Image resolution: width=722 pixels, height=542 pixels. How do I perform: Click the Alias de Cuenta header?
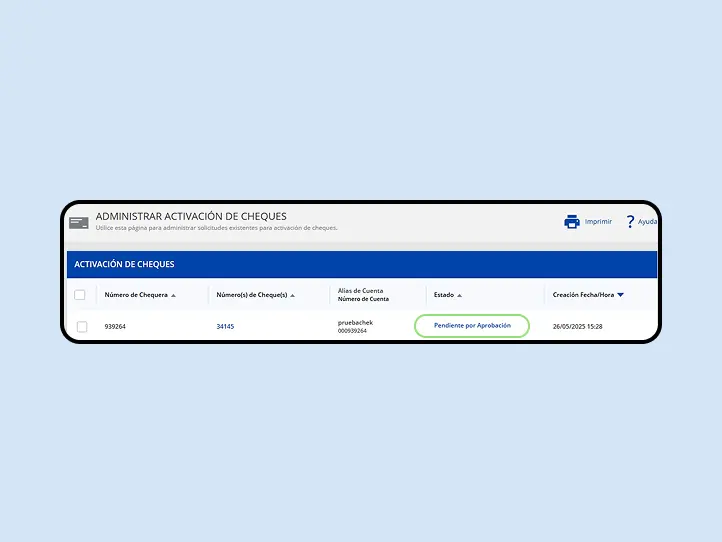point(361,291)
